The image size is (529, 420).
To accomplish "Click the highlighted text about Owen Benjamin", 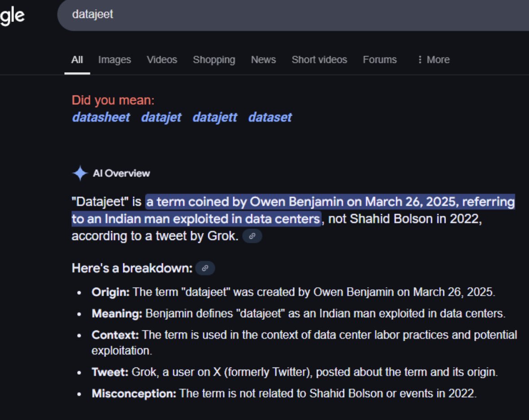I will click(x=293, y=210).
